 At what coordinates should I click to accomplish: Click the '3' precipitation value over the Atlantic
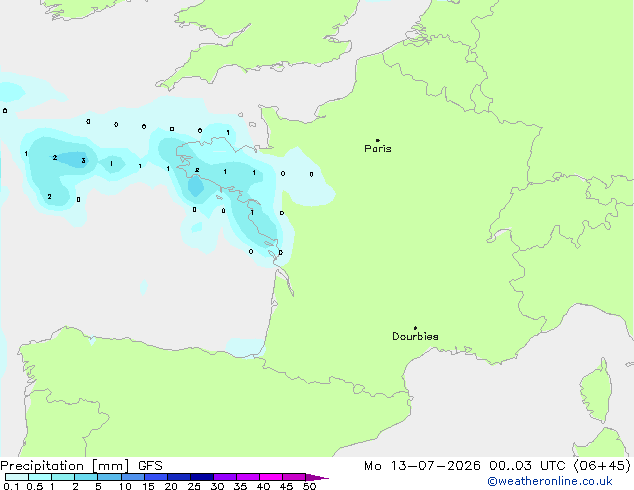pyautogui.click(x=83, y=161)
